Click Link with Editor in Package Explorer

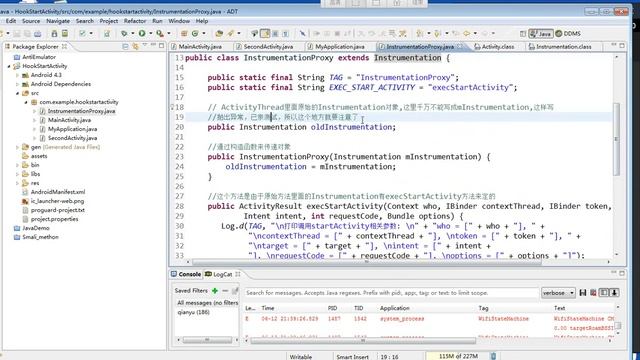click(135, 46)
